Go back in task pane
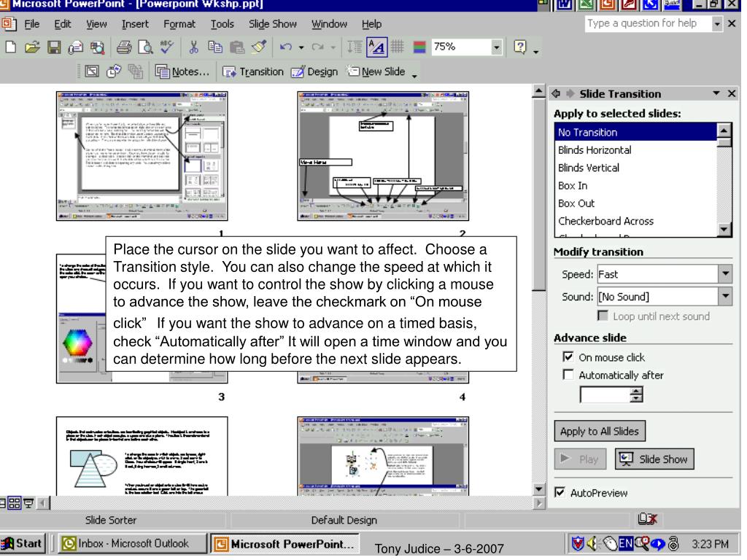Image resolution: width=747 pixels, height=560 pixels. [556, 93]
